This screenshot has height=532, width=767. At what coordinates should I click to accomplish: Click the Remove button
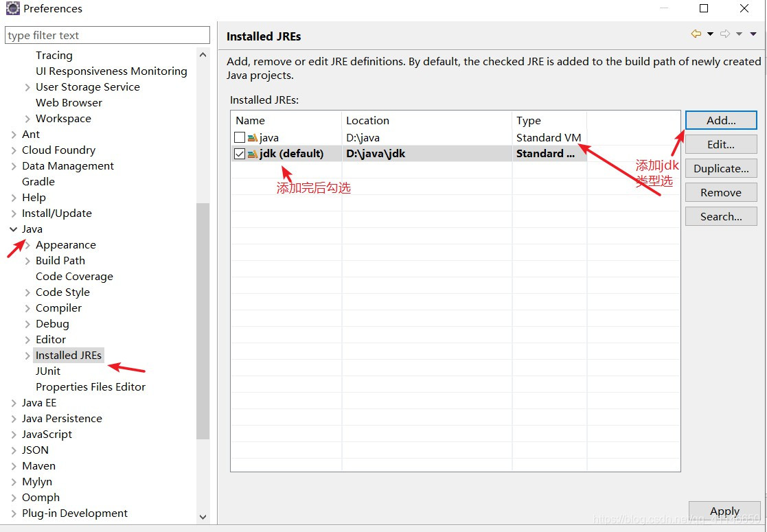point(721,192)
